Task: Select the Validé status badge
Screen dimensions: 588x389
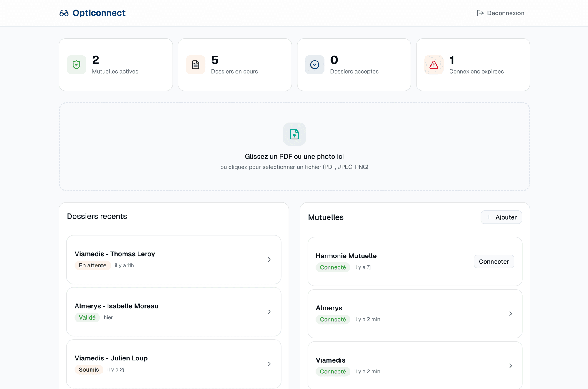Action: tap(87, 317)
